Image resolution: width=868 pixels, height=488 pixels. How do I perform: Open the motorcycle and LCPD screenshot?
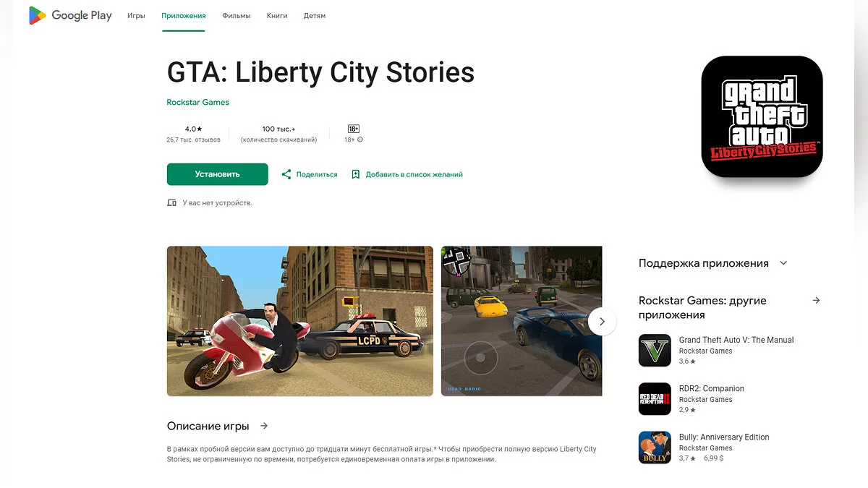coord(300,321)
